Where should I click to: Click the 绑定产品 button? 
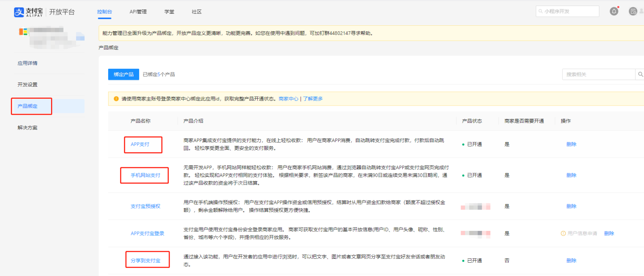tap(124, 74)
